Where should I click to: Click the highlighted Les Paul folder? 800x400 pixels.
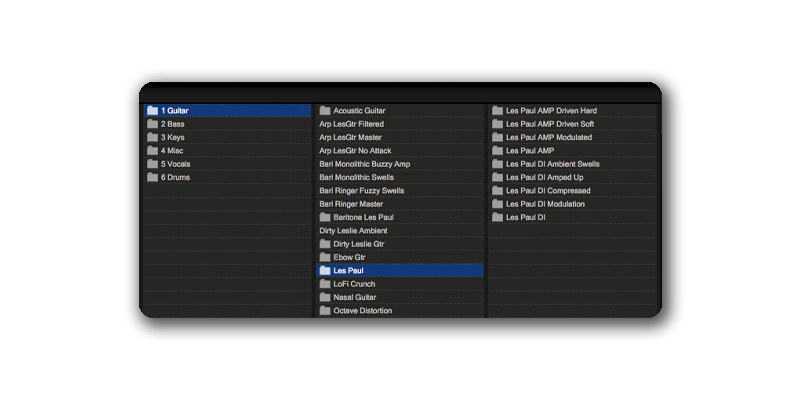point(348,270)
